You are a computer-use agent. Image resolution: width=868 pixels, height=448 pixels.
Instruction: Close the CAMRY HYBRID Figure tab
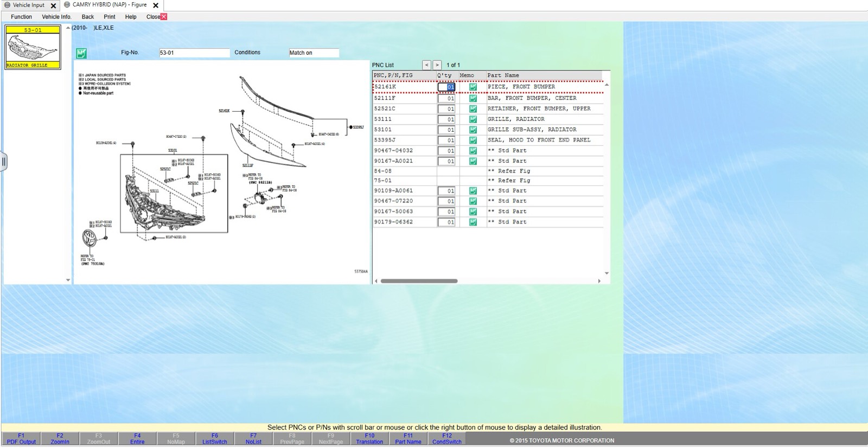(x=156, y=5)
